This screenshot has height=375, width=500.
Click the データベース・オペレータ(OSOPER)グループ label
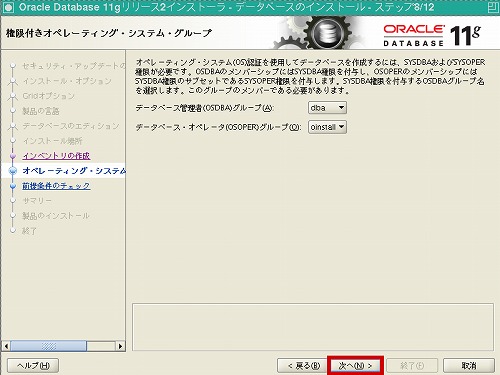(x=218, y=127)
